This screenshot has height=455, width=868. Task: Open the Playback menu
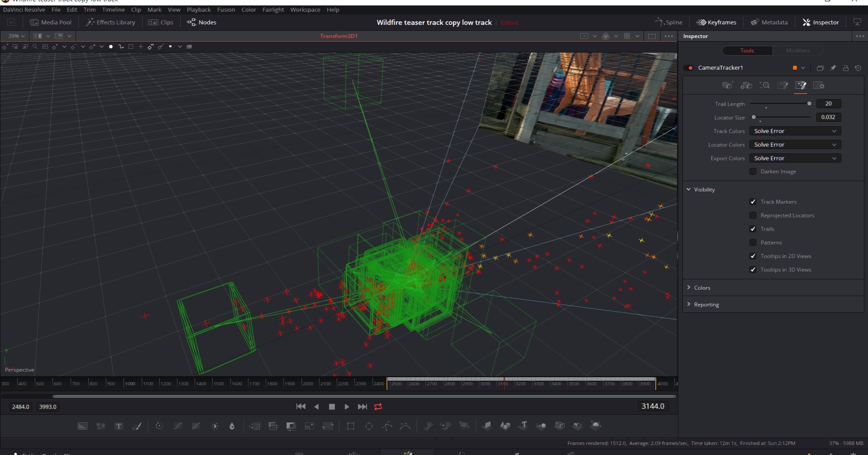tap(199, 10)
